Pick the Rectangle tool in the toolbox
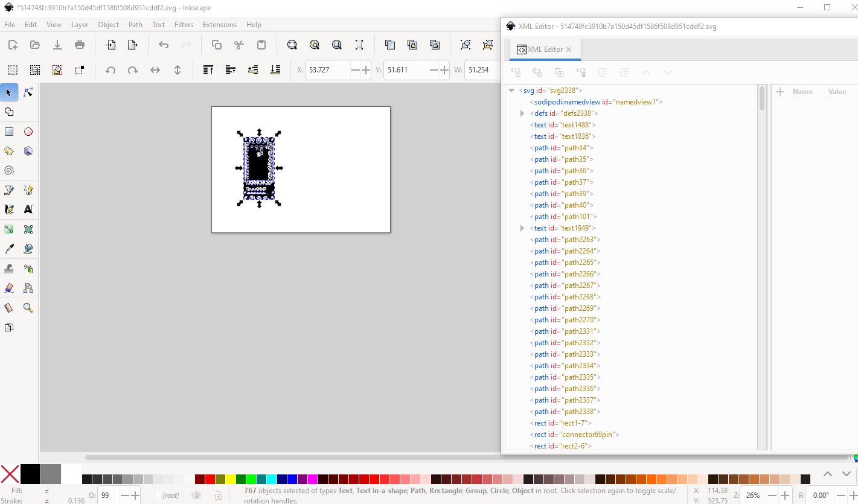 point(9,132)
